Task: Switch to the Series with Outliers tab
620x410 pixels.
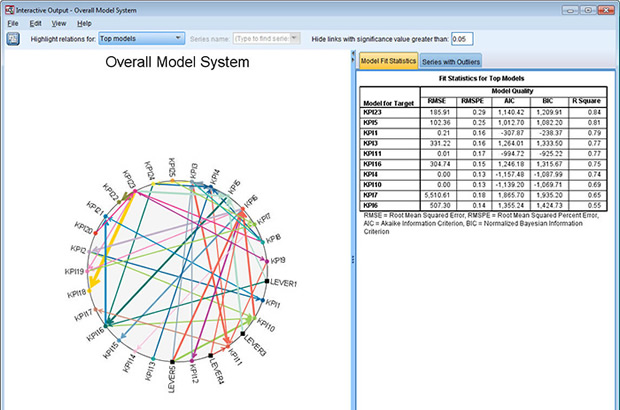Action: point(452,62)
